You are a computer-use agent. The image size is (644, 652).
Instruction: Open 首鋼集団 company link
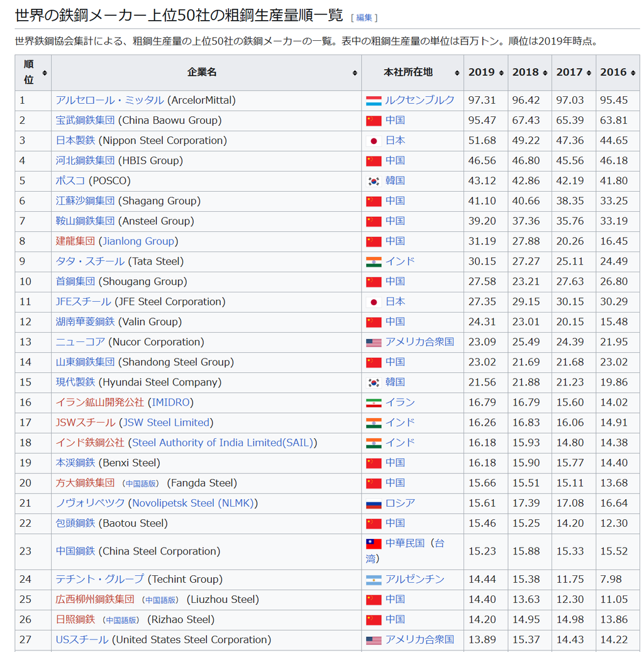tap(75, 282)
